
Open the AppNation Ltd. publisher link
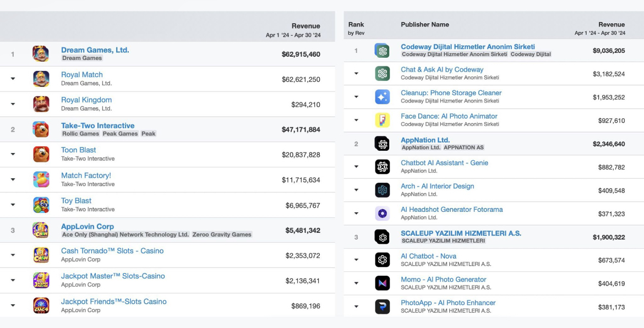[x=425, y=140]
